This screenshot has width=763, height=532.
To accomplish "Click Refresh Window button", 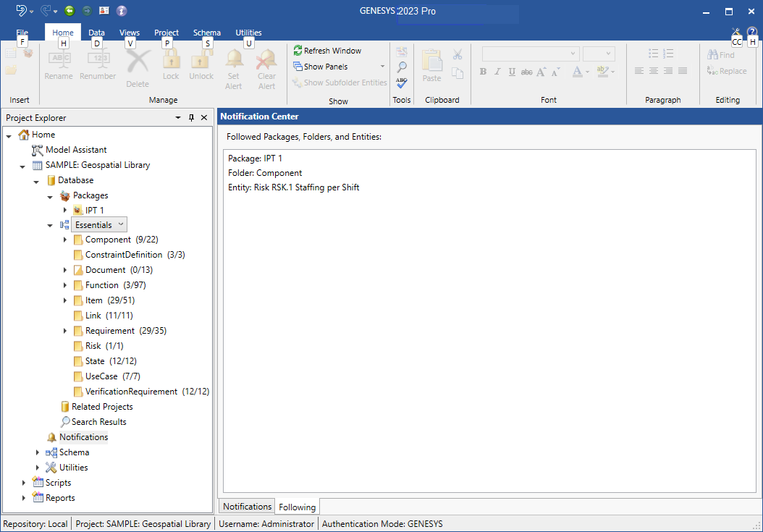I will 327,51.
